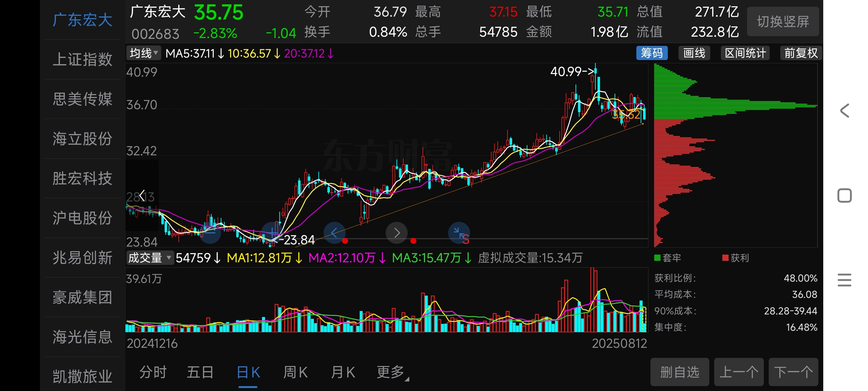Tap the shrink arrows circle icon

pyautogui.click(x=459, y=232)
